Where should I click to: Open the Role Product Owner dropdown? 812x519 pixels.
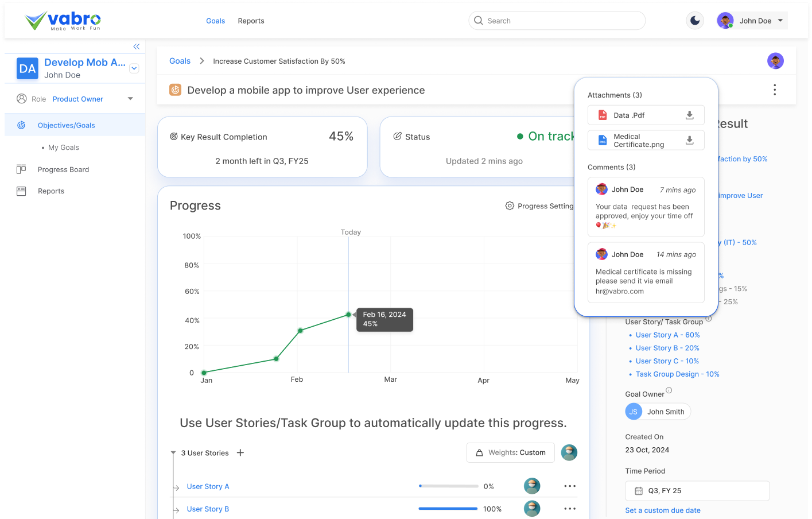130,99
